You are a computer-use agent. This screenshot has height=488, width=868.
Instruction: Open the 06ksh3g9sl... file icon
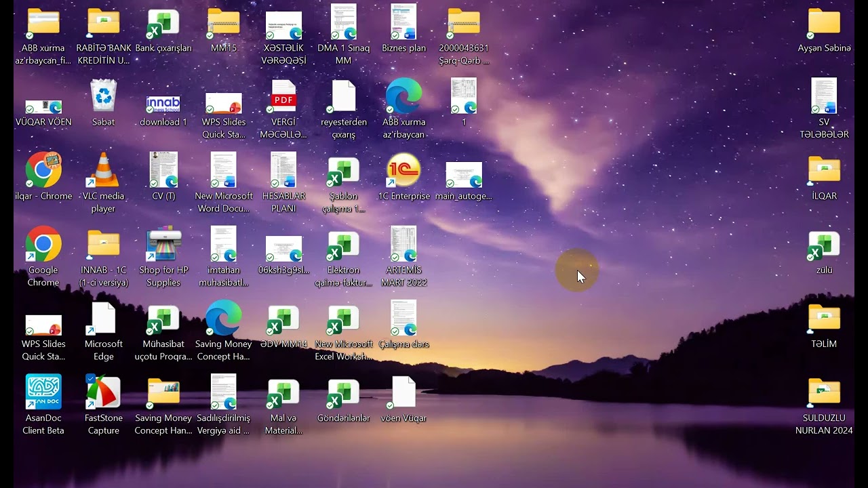pos(283,249)
